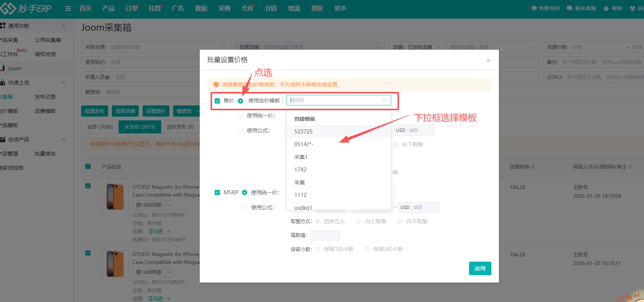The image size is (644, 302).
Task: Click the 帮助 help icon
Action: 606,9
